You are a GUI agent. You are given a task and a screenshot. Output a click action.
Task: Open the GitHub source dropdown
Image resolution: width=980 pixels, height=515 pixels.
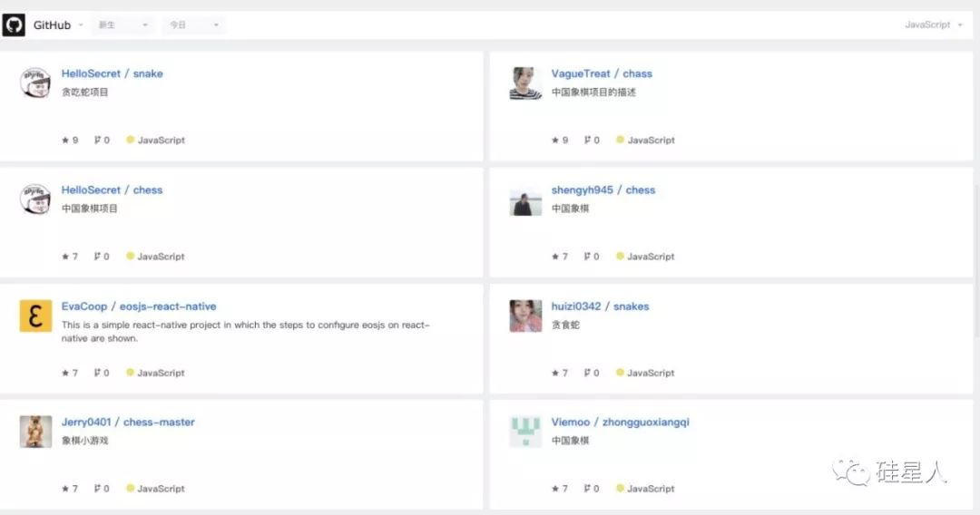(58, 25)
